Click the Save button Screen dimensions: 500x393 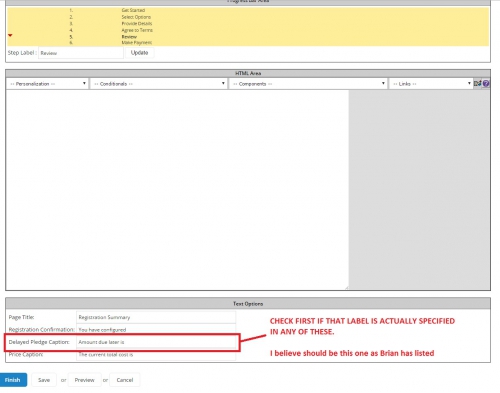click(44, 380)
